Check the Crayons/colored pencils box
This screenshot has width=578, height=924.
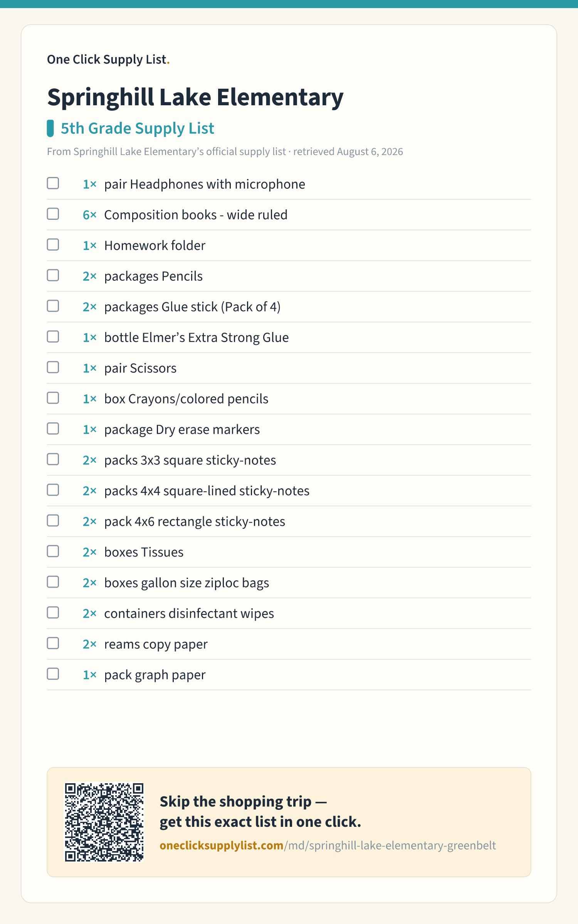(53, 398)
